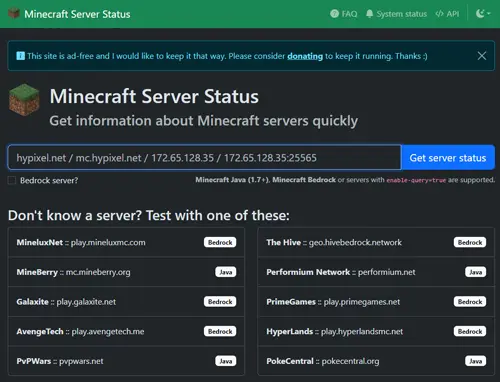Dismiss the donation notice banner
500x382 pixels.
(482, 56)
